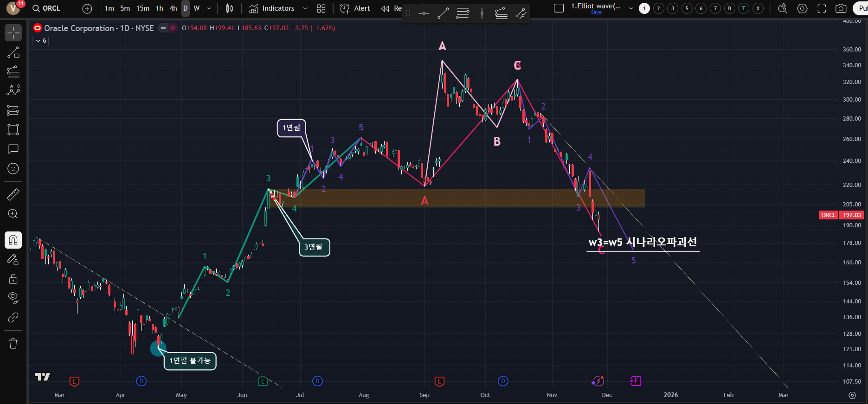Hide all drawings with eye icon
This screenshot has width=868, height=404.
coord(13,297)
